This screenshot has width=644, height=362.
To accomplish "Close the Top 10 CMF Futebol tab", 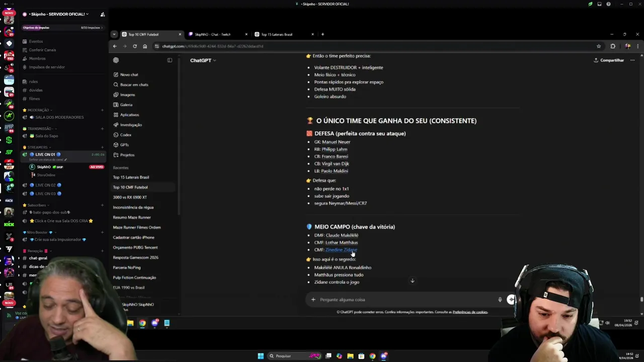I will tap(180, 35).
